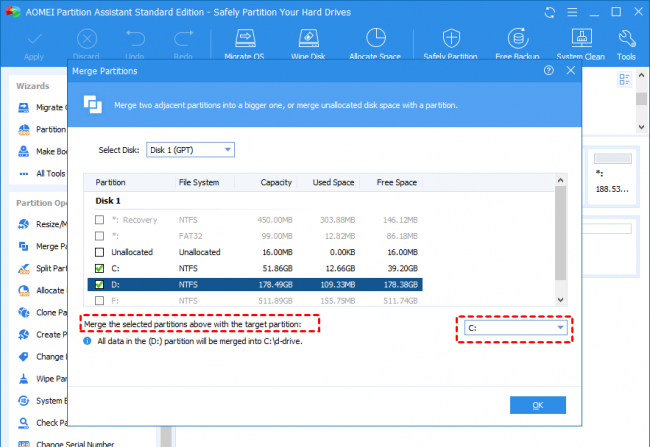Image resolution: width=650 pixels, height=447 pixels.
Task: Click the Apply checkmark icon
Action: click(x=34, y=39)
